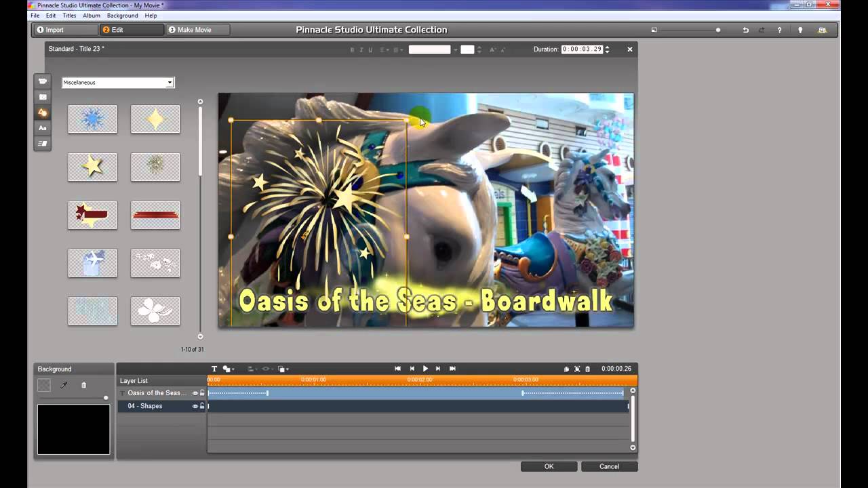Open the Edit menu
868x488 pixels.
(51, 16)
